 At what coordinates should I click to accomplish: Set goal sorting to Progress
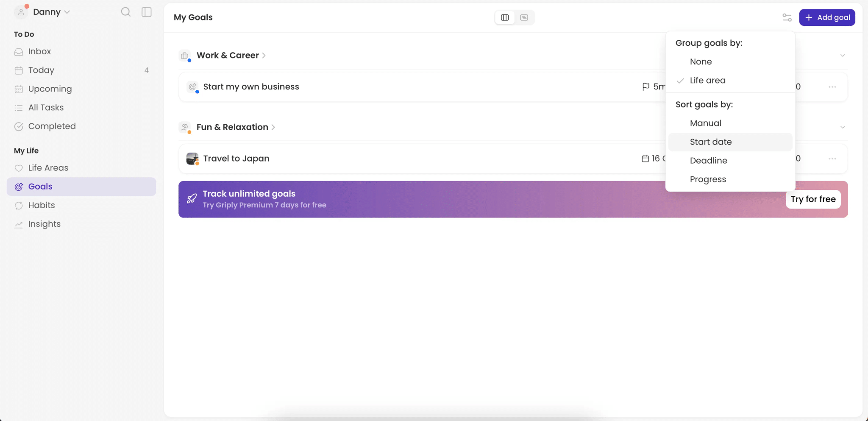(708, 179)
